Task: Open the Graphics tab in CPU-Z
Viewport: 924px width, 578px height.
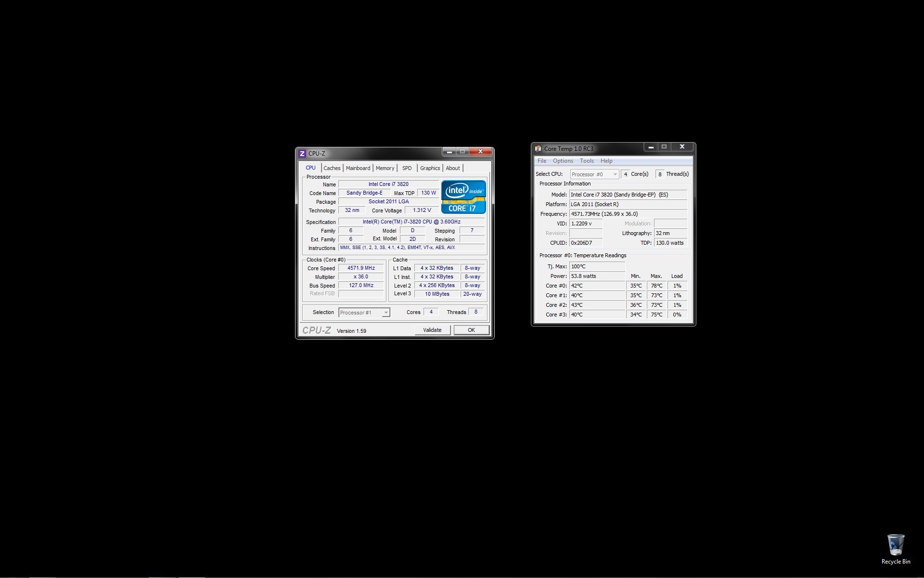Action: [x=430, y=168]
